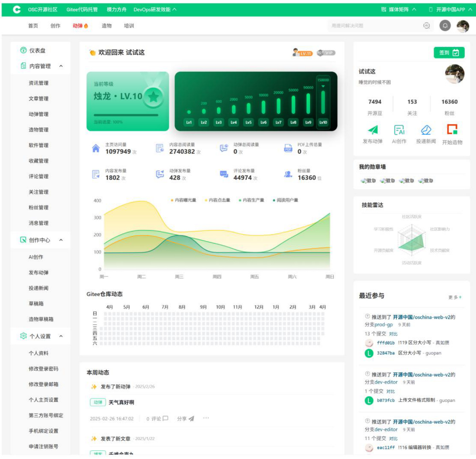Click the 内容发布量 icon
Screen dimensions: 476x459
tap(96, 174)
